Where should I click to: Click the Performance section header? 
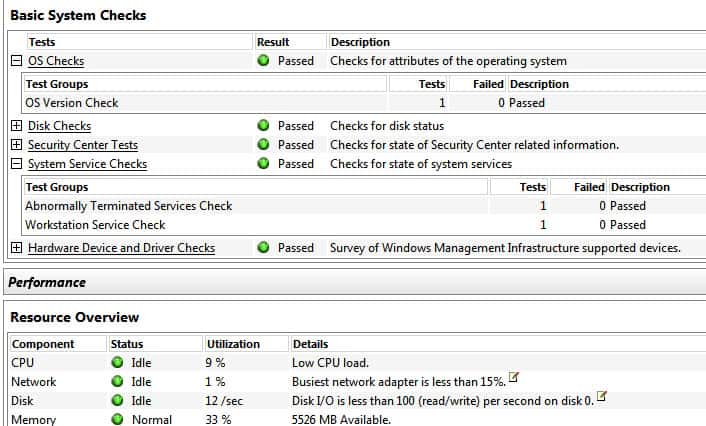(x=48, y=283)
